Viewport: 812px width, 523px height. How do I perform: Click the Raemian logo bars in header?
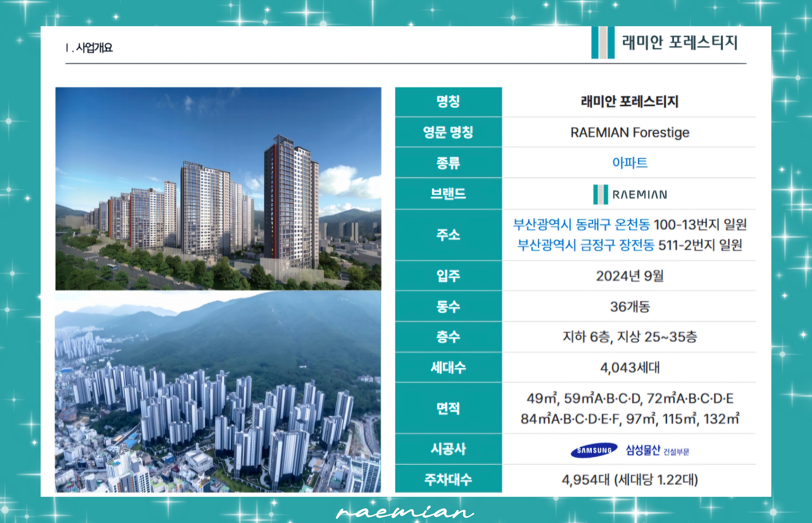(x=603, y=42)
